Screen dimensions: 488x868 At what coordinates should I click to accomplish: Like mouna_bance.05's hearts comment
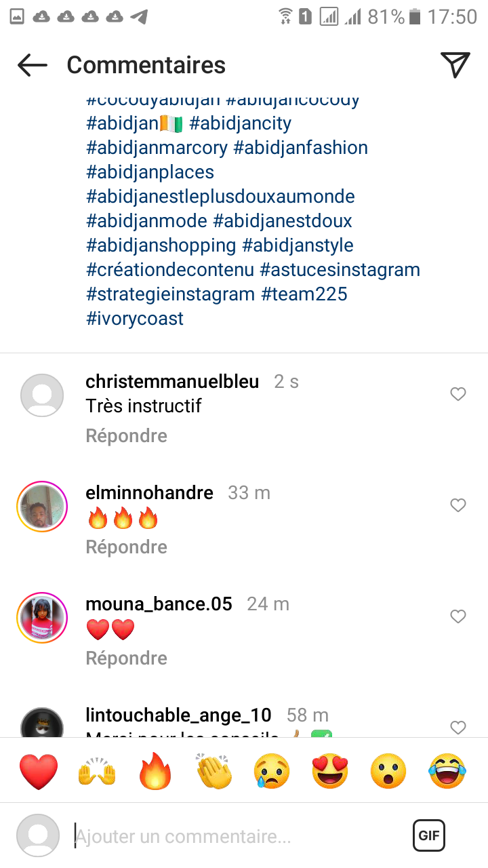(x=458, y=616)
